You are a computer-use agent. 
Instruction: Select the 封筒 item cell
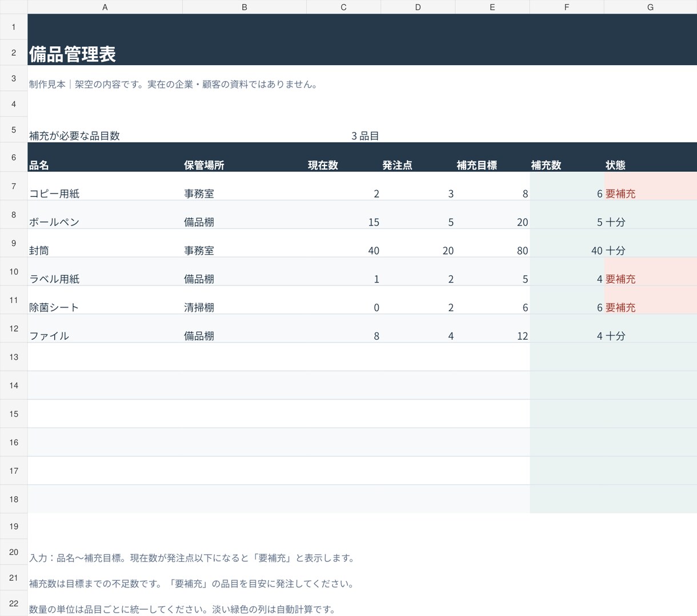(105, 243)
